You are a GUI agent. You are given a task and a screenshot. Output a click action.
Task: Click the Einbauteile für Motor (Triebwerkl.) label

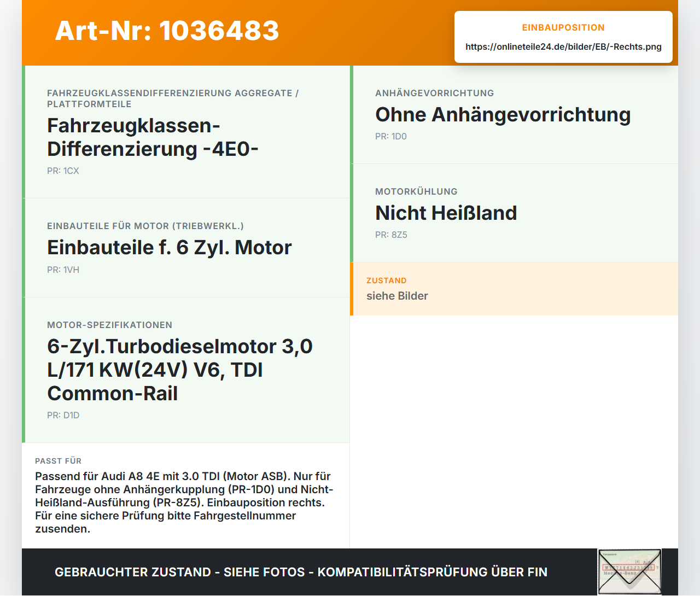coord(145,226)
